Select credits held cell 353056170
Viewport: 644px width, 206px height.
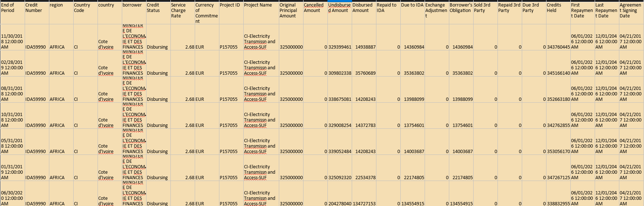tap(558, 142)
